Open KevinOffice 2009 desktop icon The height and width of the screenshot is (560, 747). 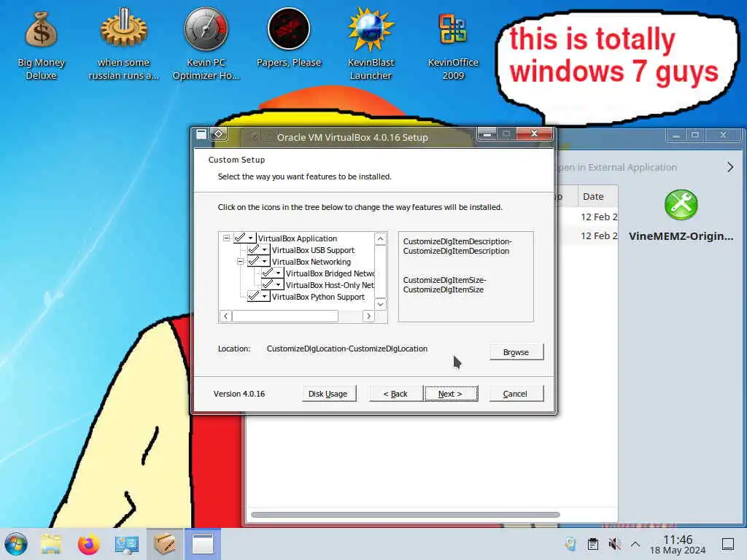click(453, 45)
